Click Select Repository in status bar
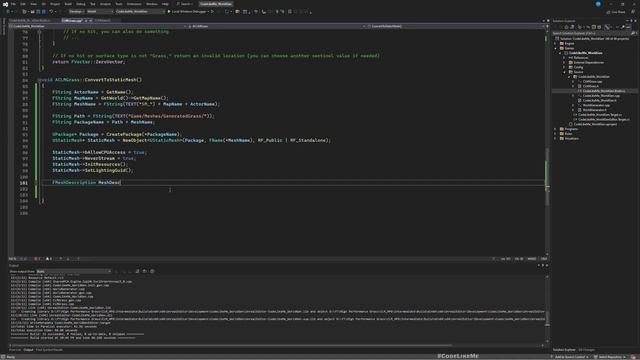 610,357
